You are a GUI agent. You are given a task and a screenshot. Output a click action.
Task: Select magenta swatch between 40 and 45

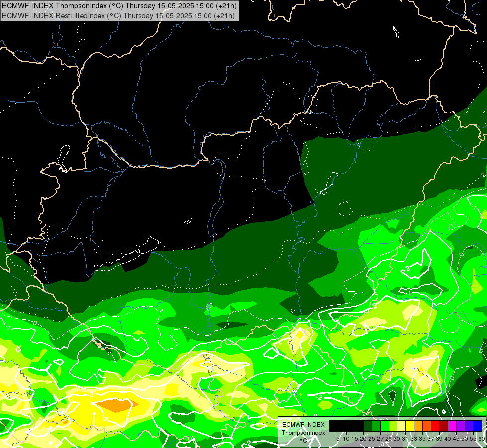(x=452, y=426)
